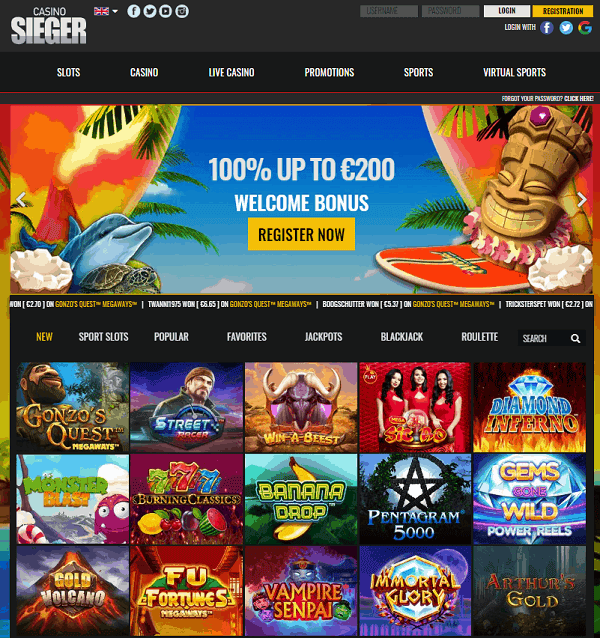This screenshot has height=638, width=600.
Task: Open the YouTube icon in header
Action: click(166, 11)
